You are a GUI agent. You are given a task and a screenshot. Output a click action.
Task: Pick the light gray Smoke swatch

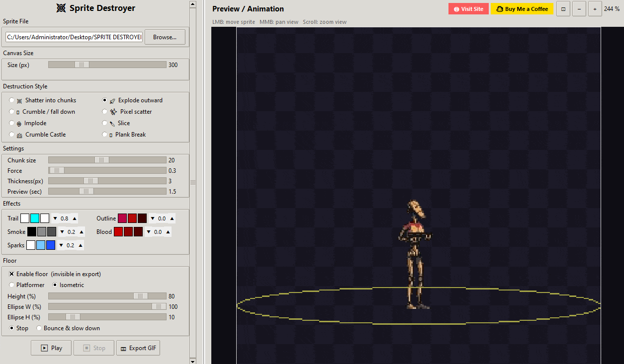coord(42,232)
